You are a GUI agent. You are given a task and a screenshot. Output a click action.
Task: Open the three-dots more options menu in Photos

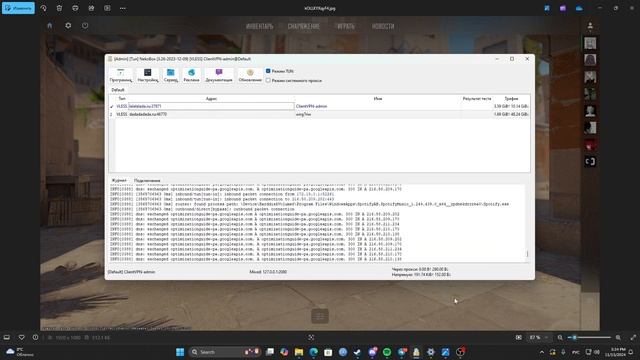[123, 8]
